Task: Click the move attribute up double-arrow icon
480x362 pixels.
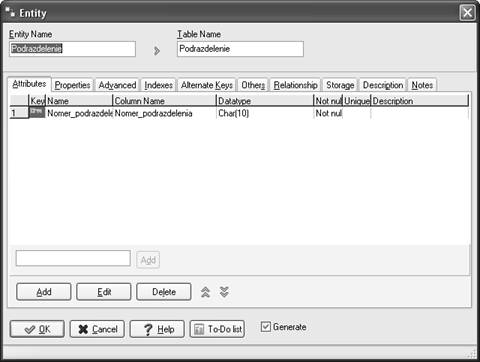Action: (205, 292)
